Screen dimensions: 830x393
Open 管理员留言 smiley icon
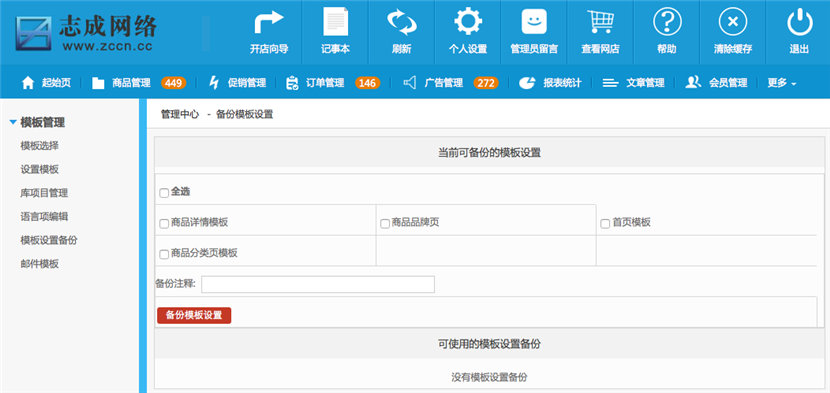(534, 22)
